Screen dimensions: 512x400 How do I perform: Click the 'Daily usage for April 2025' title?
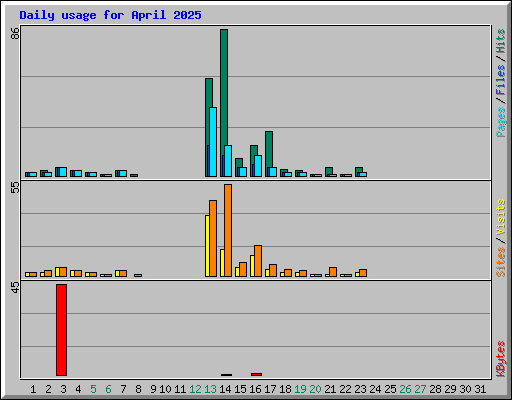110,15
